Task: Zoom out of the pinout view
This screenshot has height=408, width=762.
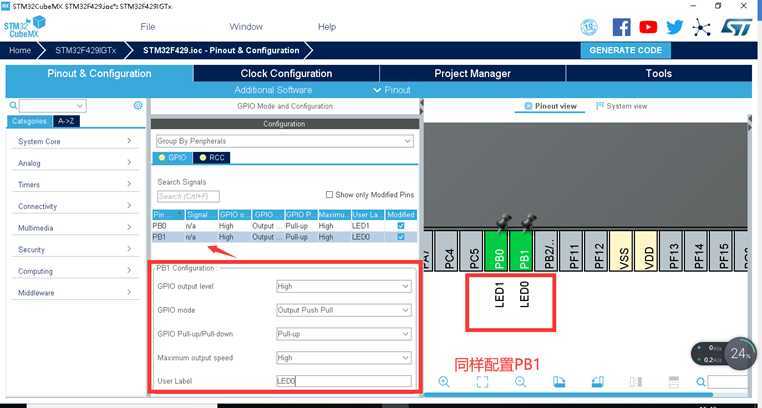Action: click(520, 382)
